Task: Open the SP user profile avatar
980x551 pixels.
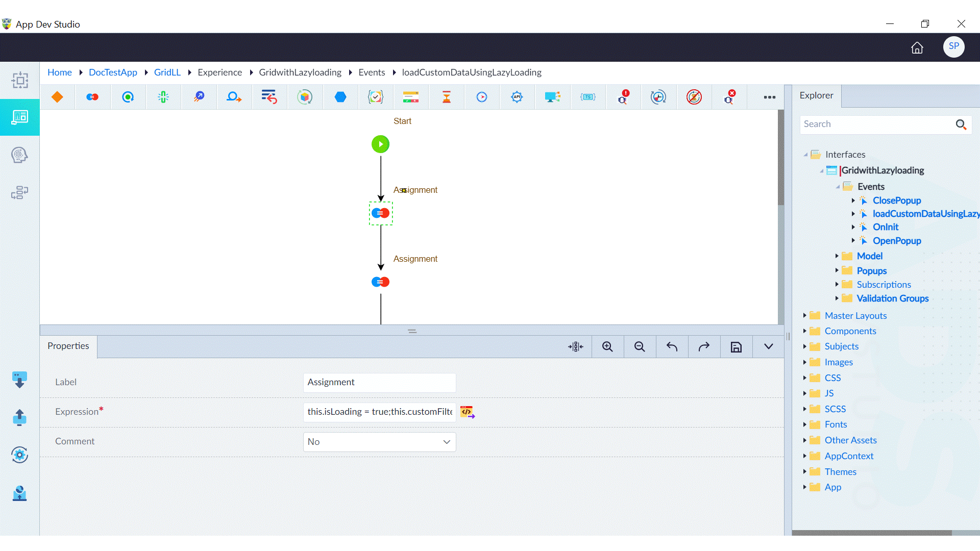Action: pyautogui.click(x=953, y=46)
